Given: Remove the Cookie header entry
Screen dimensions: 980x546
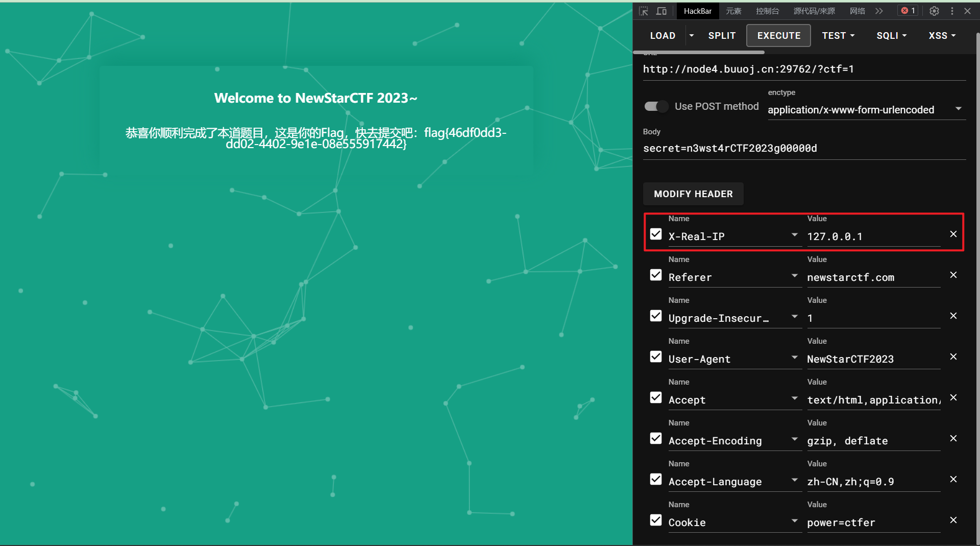Looking at the screenshot, I should pyautogui.click(x=953, y=520).
